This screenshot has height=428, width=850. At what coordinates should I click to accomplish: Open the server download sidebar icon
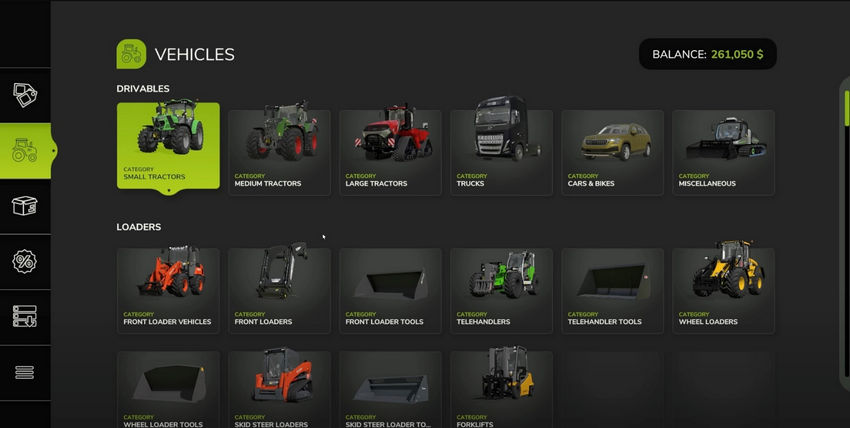click(x=25, y=317)
